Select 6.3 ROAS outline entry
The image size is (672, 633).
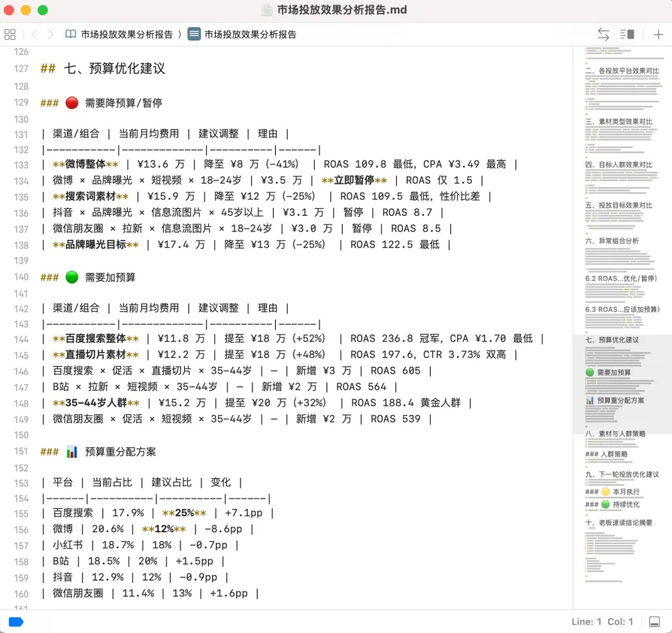click(622, 310)
